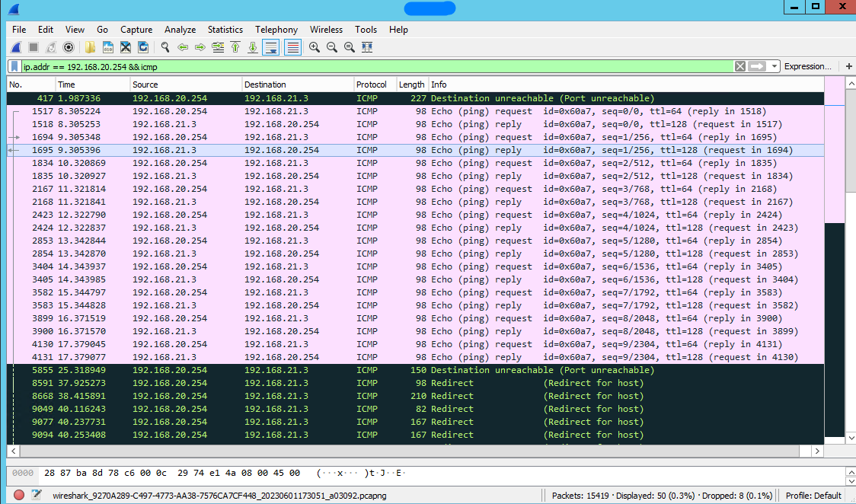Restart the current capture
The width and height of the screenshot is (856, 504).
[x=51, y=47]
